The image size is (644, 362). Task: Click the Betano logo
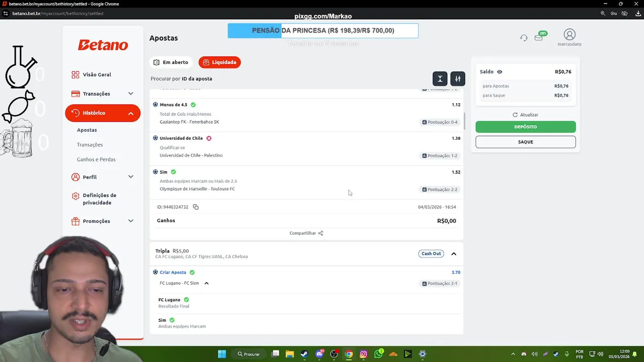pos(103,45)
